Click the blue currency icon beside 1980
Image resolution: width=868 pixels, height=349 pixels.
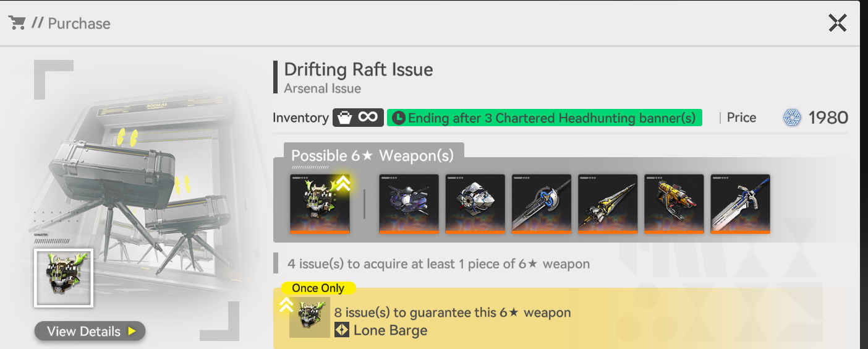pyautogui.click(x=791, y=118)
